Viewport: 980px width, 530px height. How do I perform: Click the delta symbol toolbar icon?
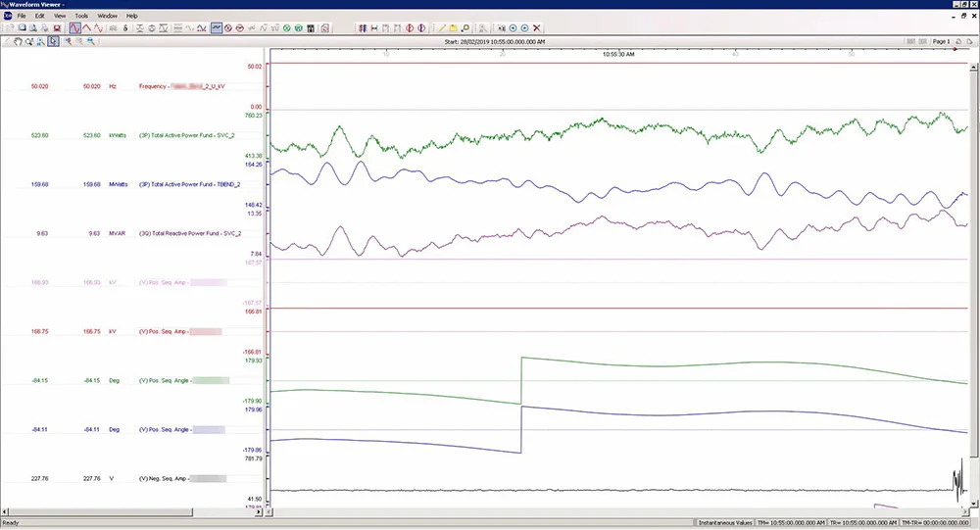point(125,28)
